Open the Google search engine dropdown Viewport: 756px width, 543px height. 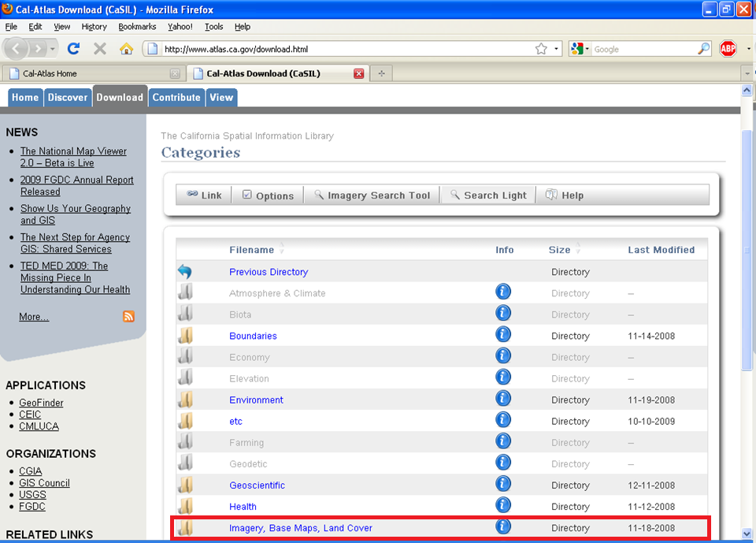point(580,49)
